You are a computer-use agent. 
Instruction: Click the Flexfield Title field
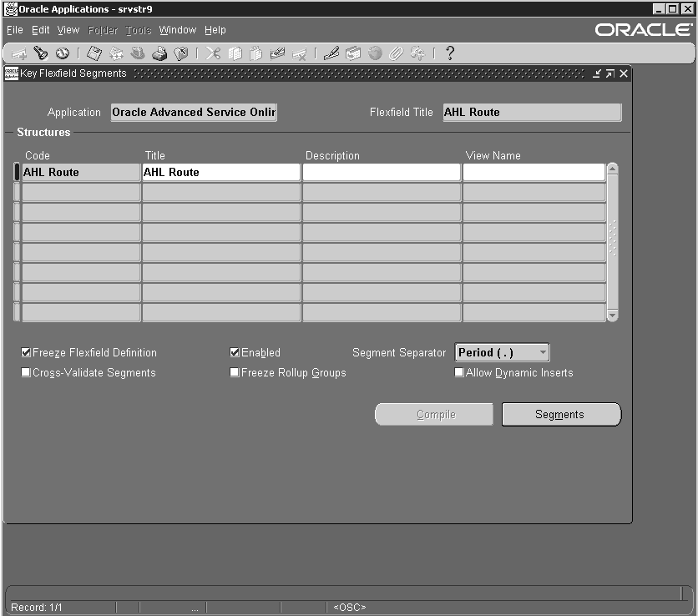[532, 112]
